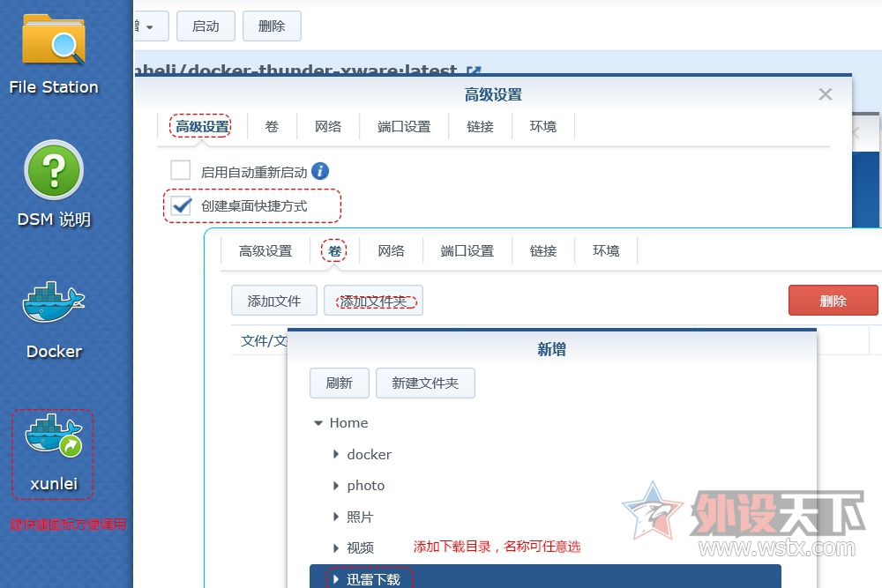Select 卷 tab in lower panel
The width and height of the screenshot is (882, 588).
pyautogui.click(x=334, y=250)
